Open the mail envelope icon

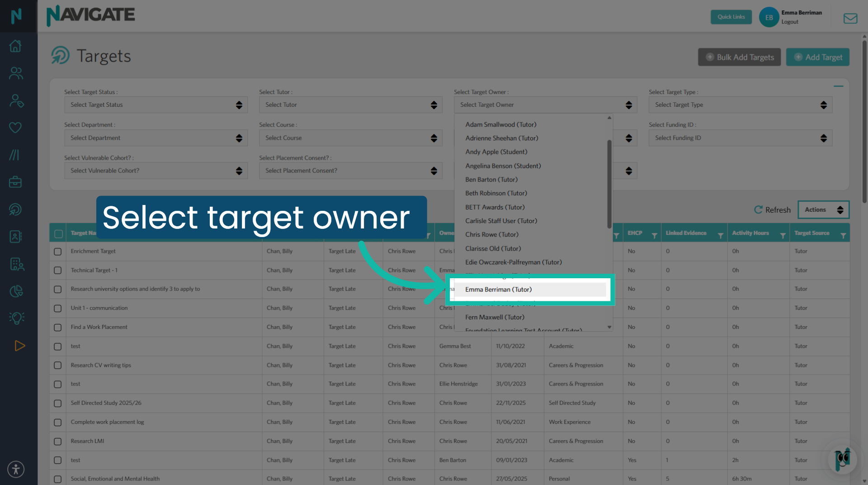pos(850,18)
